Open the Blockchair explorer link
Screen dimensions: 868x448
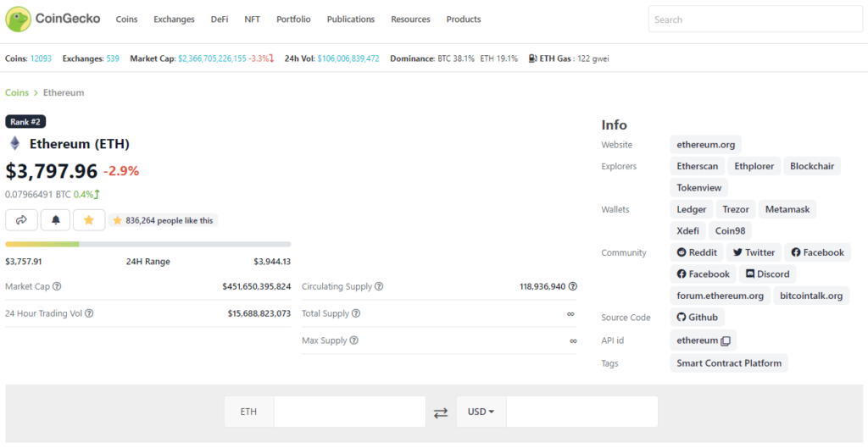(x=812, y=166)
